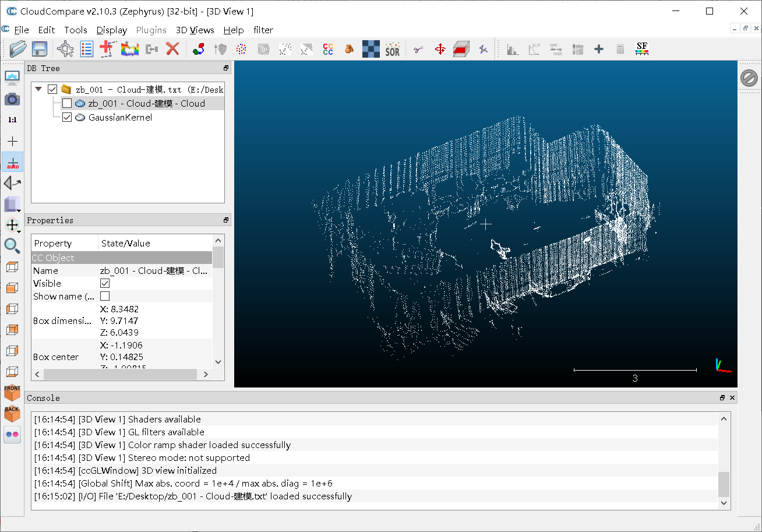Click the red translate/rotate arrows icon
Screen dimensions: 762x532
point(440,49)
